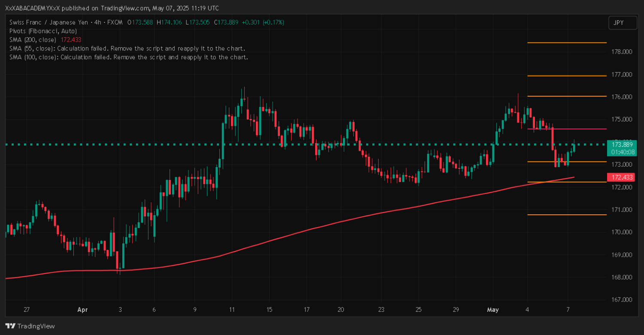The height and width of the screenshot is (335, 644).
Task: Click the red 172.433 SMA price label
Action: tap(621, 177)
